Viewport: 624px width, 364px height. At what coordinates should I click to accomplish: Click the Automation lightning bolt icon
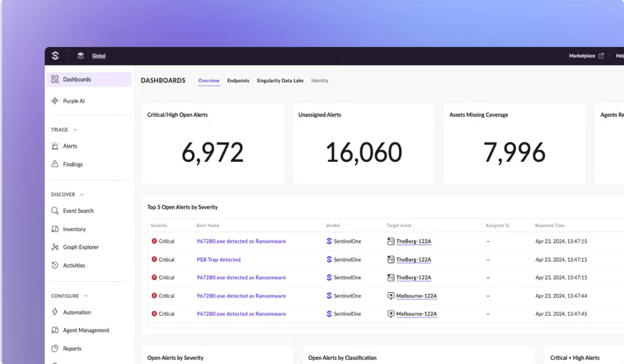[x=55, y=312]
